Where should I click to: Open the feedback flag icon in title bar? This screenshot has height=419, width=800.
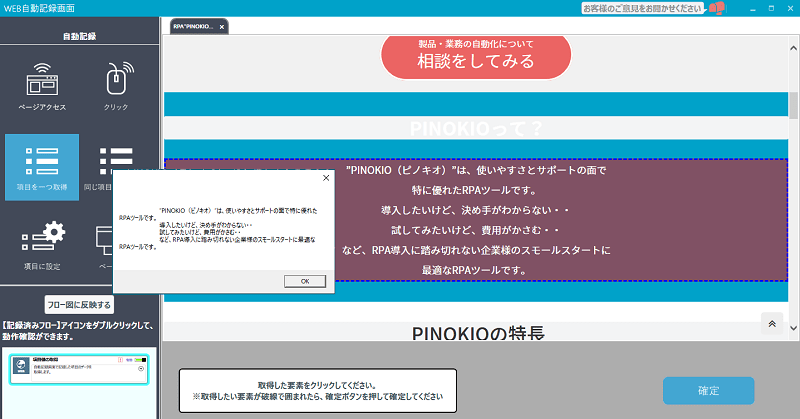tap(717, 8)
